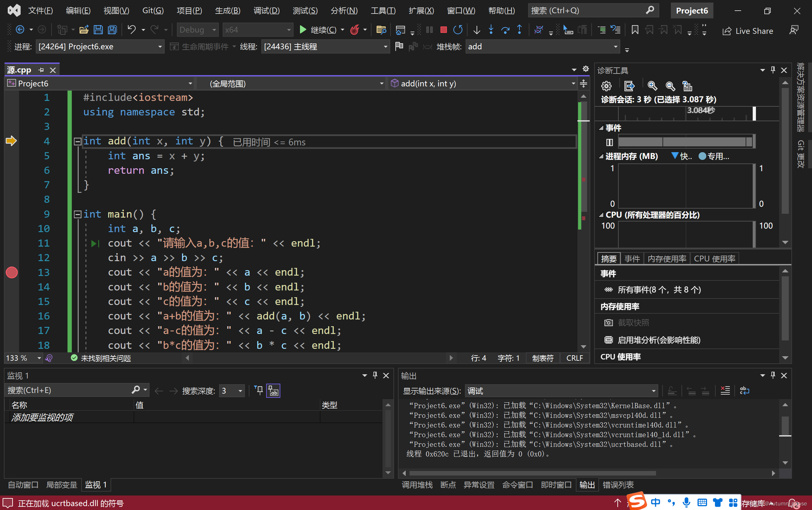This screenshot has width=812, height=510.
Task: Switch to the 局部变量 tab
Action: (62, 485)
